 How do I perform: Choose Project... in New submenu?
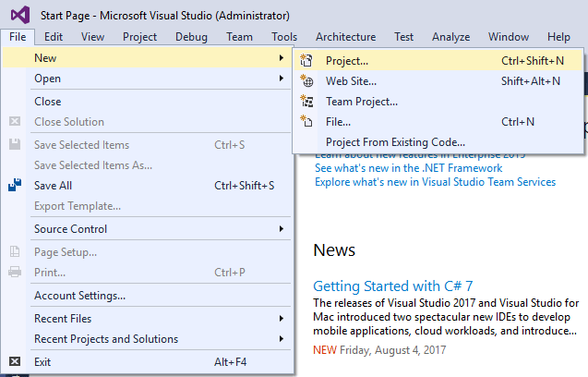point(438,60)
